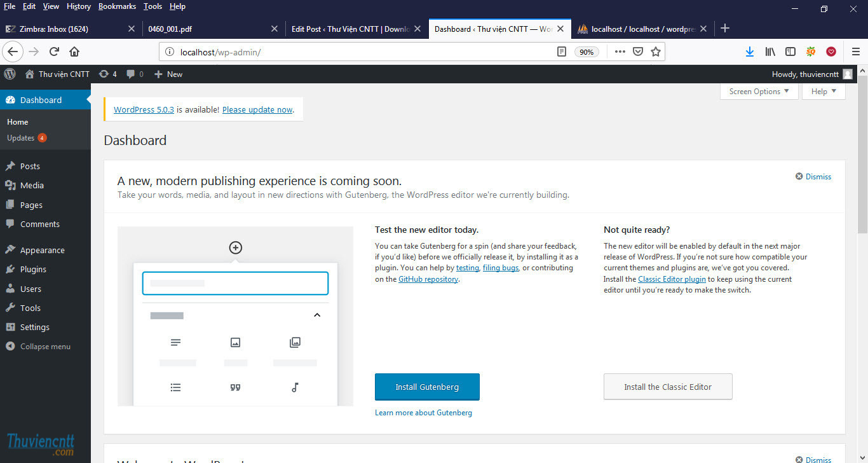868x463 pixels.
Task: Open the File menu
Action: (10, 6)
